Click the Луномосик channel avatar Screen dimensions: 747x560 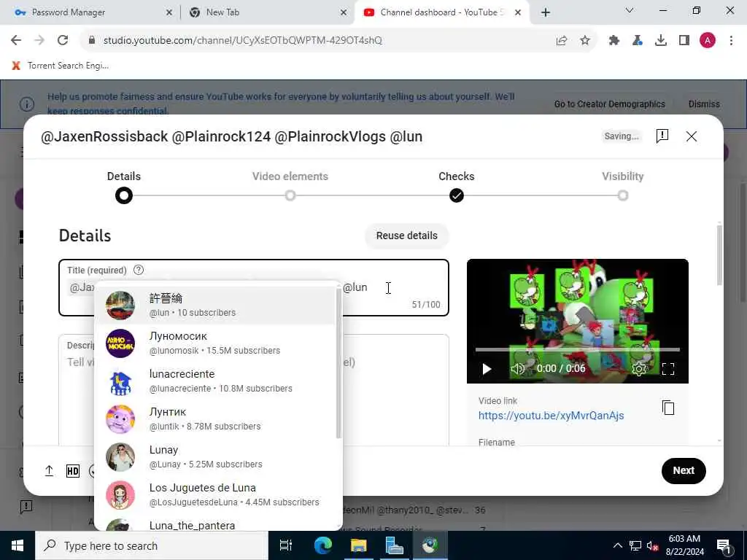coord(120,343)
